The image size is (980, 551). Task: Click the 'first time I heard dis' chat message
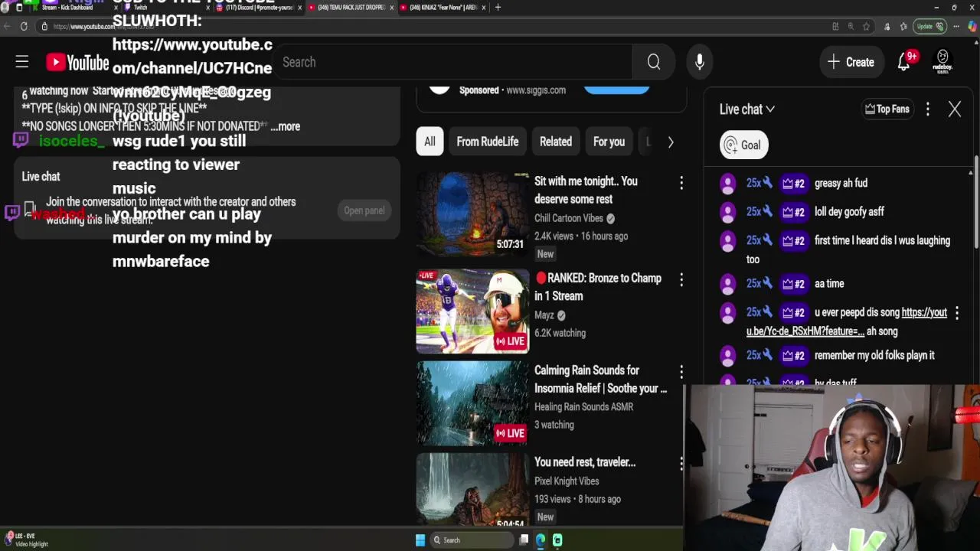pyautogui.click(x=848, y=250)
